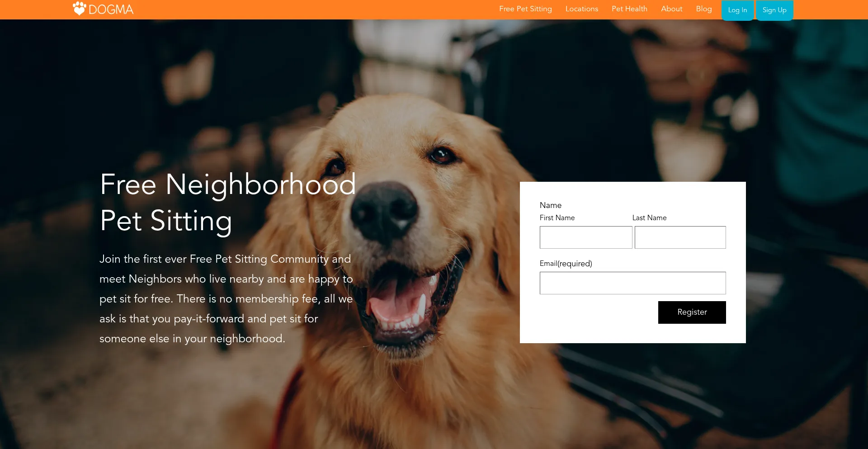868x449 pixels.
Task: Open the Free Pet Sitting menu item
Action: 525,9
